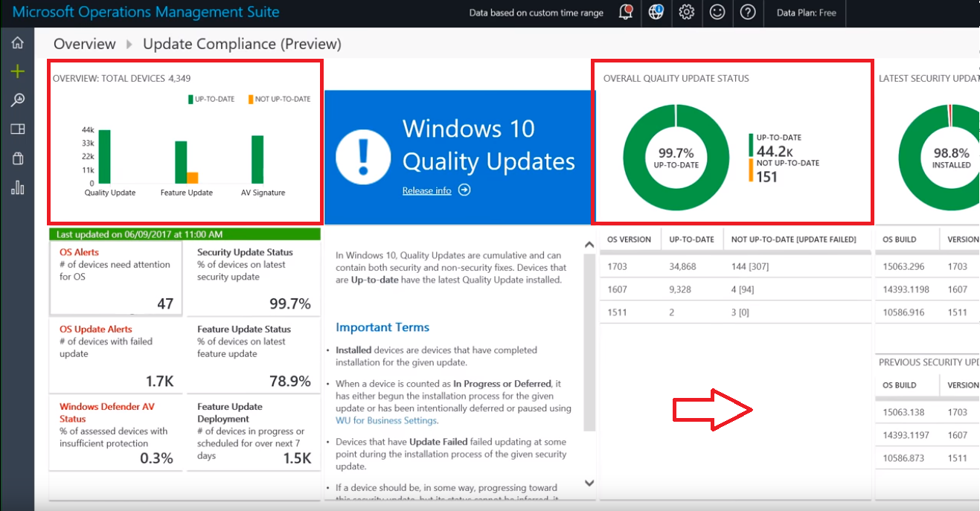Click the exclamation mark icon on blue tile

[x=363, y=156]
